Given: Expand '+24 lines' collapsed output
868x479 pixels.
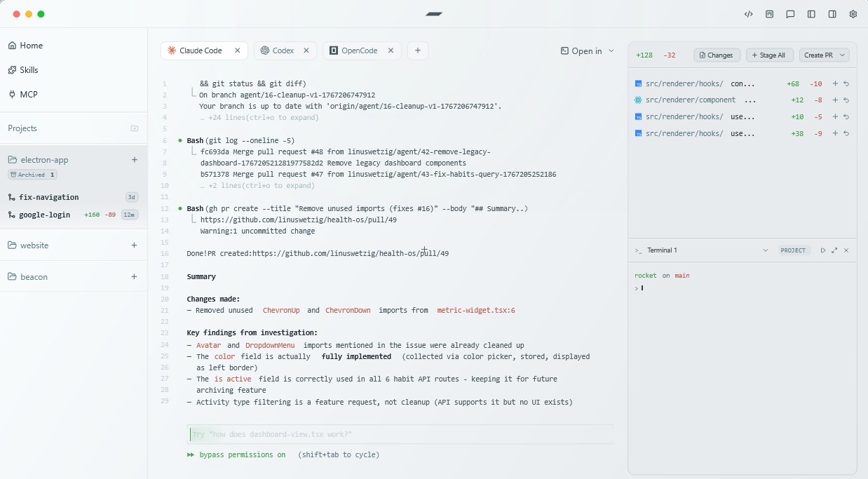Looking at the screenshot, I should point(259,118).
